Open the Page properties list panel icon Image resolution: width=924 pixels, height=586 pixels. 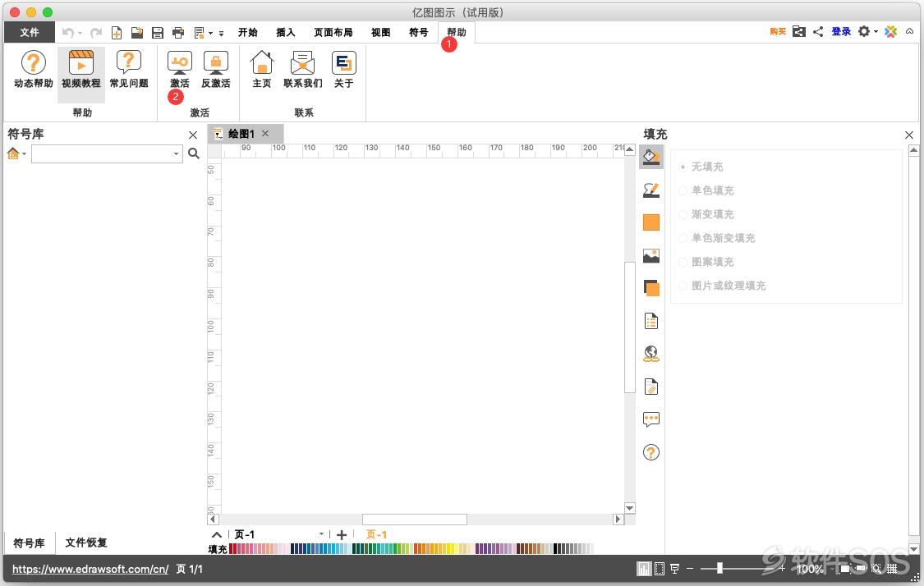click(x=651, y=321)
